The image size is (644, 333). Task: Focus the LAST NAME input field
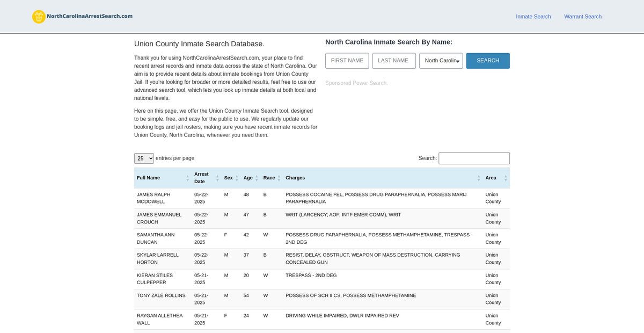tap(394, 61)
